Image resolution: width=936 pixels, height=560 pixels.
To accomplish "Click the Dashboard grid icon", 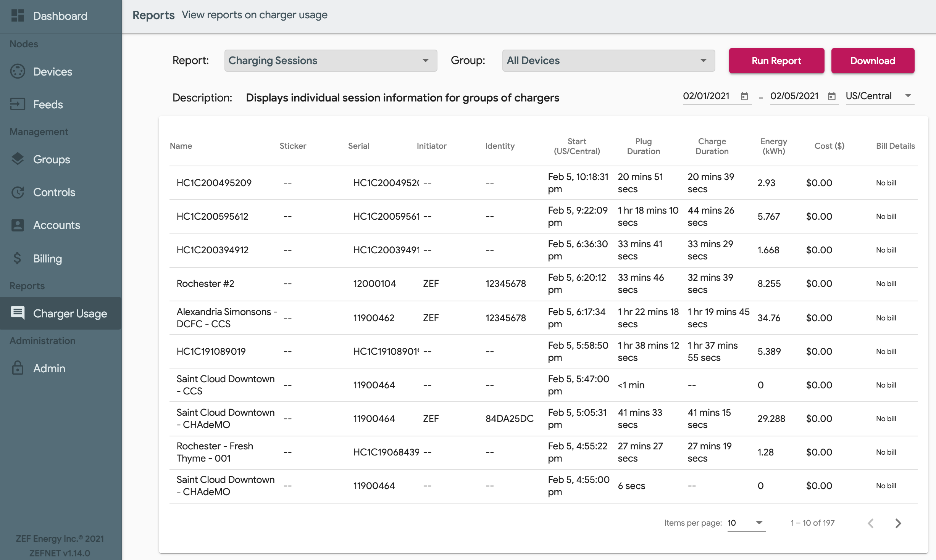I will point(18,16).
